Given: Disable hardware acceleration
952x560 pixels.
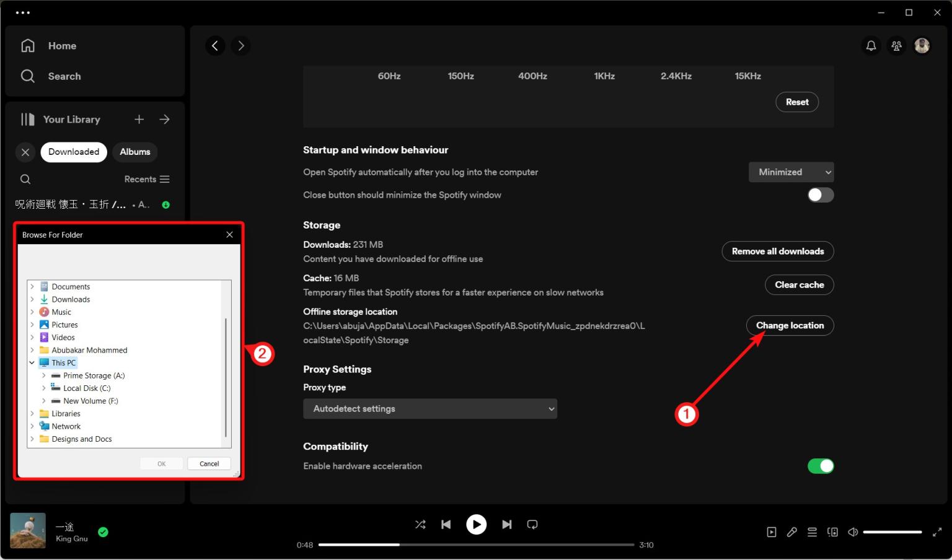Looking at the screenshot, I should click(821, 466).
